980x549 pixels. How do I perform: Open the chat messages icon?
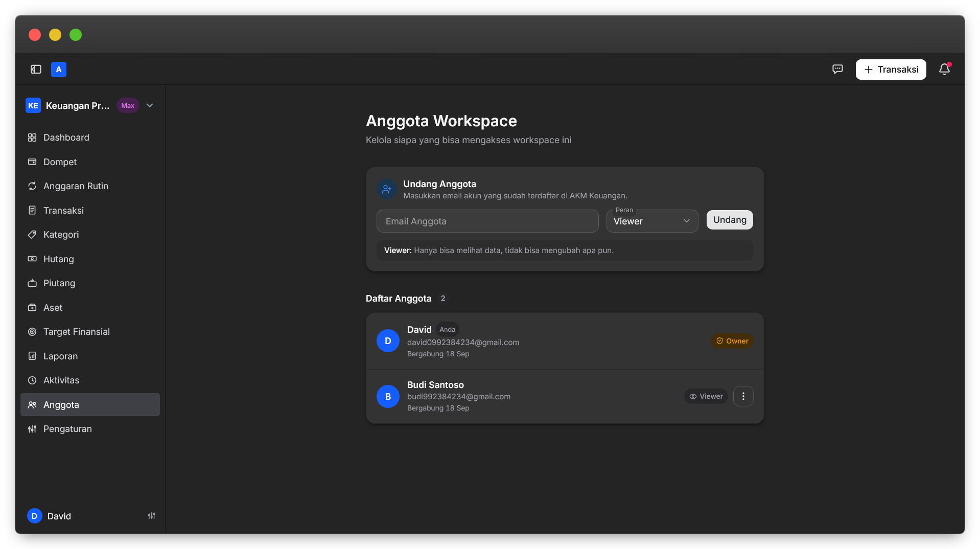[837, 70]
